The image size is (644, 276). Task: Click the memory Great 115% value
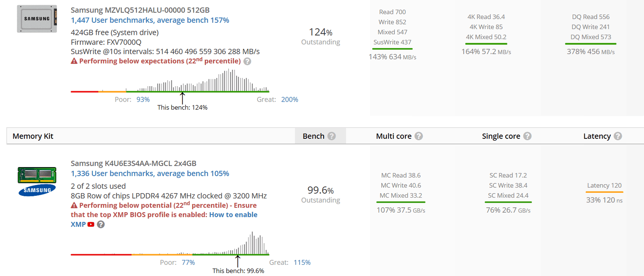[x=302, y=262]
